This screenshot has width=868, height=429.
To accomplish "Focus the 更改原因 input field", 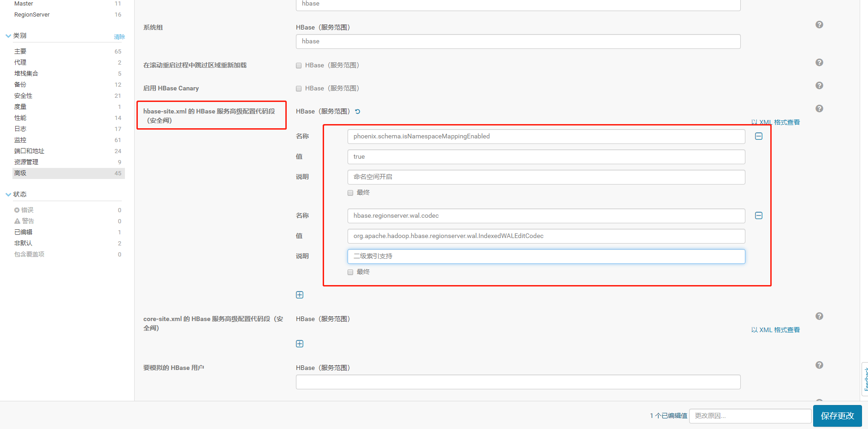I will coord(750,416).
